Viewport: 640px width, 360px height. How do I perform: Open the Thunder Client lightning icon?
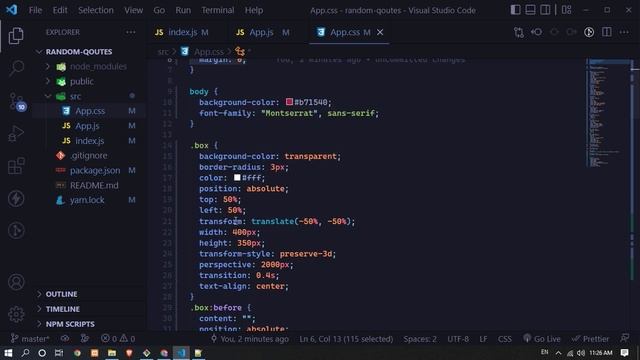click(16, 199)
